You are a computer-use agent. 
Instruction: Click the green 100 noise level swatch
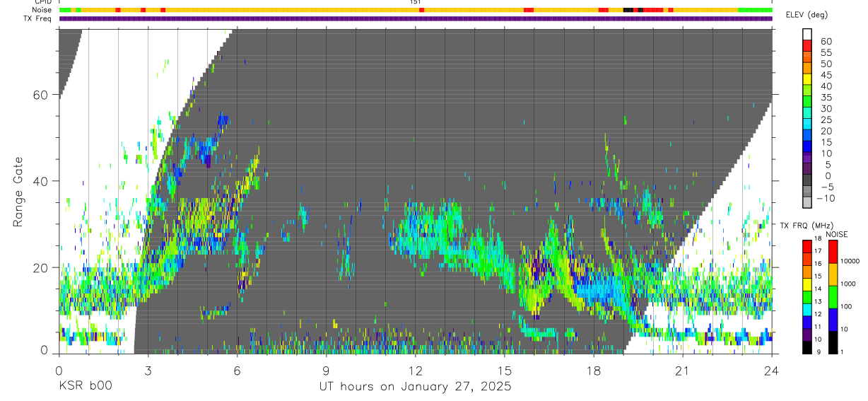(833, 297)
